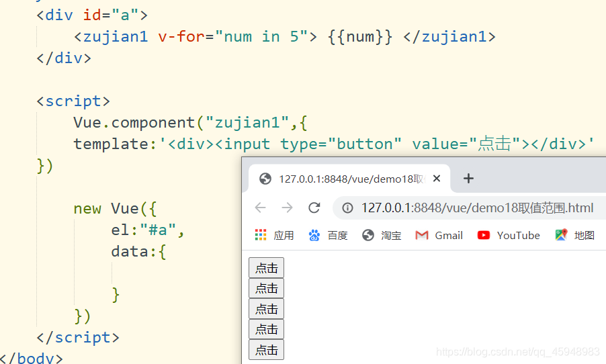Click the site info icon in address bar

(347, 208)
